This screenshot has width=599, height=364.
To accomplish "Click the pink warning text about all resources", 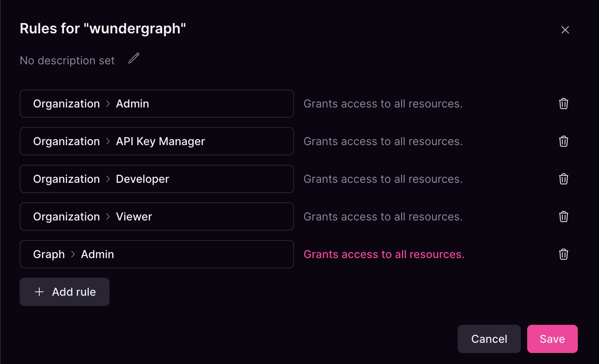I will (x=384, y=254).
